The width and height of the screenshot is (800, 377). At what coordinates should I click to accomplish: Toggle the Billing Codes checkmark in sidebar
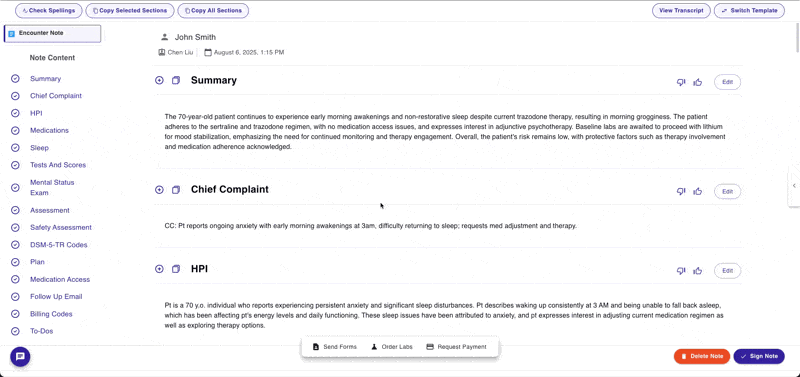coord(15,314)
